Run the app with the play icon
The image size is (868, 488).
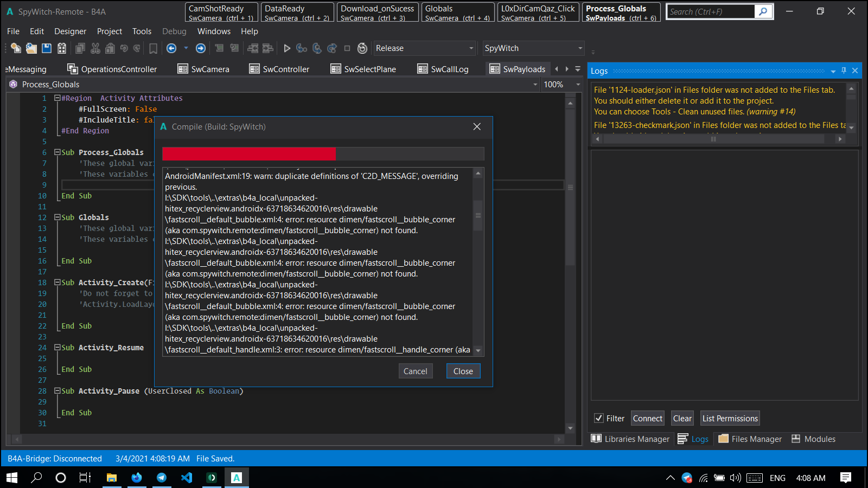tap(287, 48)
